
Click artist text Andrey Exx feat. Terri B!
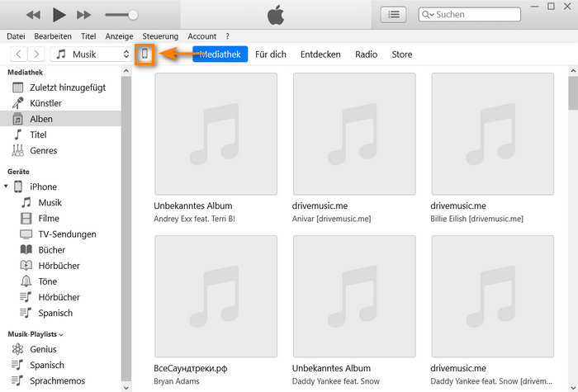pyautogui.click(x=194, y=219)
